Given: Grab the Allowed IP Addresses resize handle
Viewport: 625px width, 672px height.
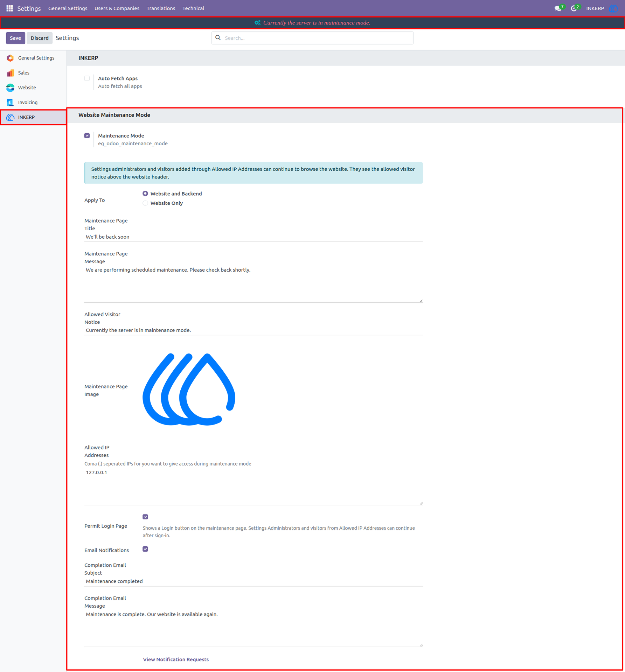Looking at the screenshot, I should click(x=421, y=503).
